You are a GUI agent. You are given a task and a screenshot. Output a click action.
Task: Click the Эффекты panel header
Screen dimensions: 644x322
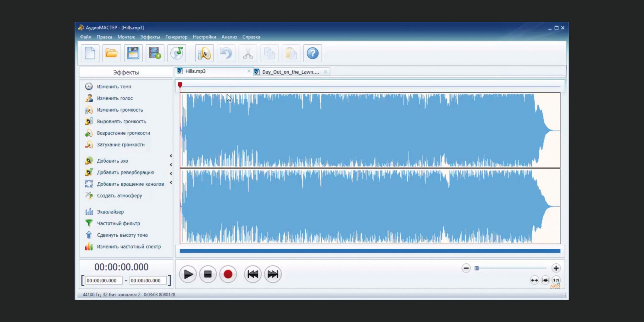tap(126, 72)
